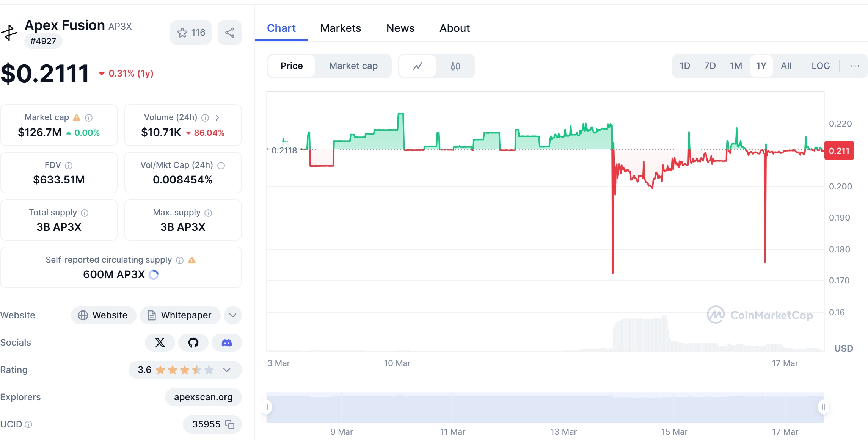Open Total supply info icon
This screenshot has height=440, width=868.
85,213
